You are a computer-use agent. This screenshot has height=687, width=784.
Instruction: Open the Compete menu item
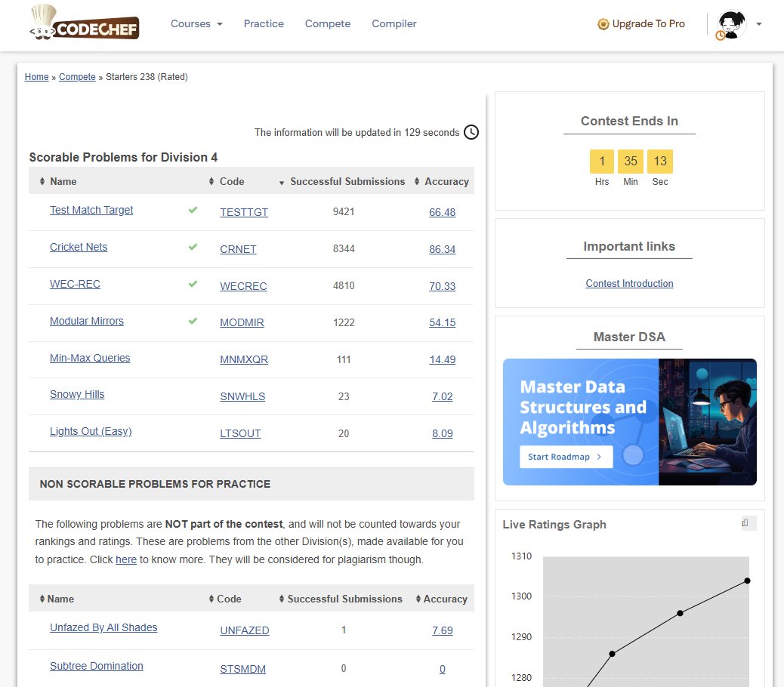pos(328,23)
